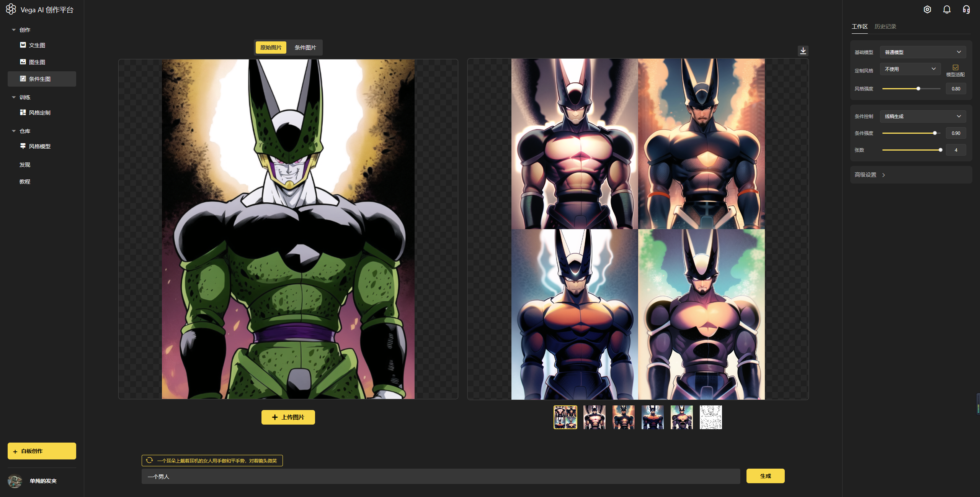Collapse the 训练 sidebar section
Screen dimensions: 980x497
click(14, 97)
